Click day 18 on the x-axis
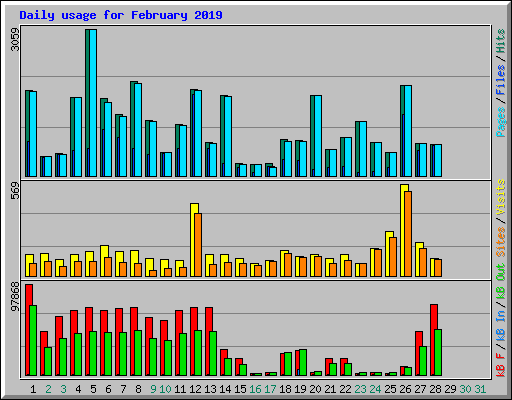Screen dimensions: 512x400 click(x=285, y=389)
